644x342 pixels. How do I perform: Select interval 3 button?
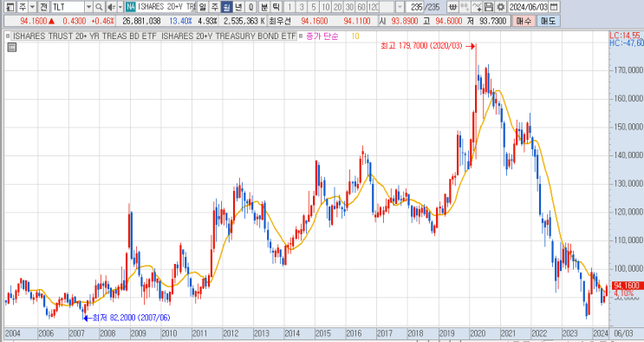302,7
